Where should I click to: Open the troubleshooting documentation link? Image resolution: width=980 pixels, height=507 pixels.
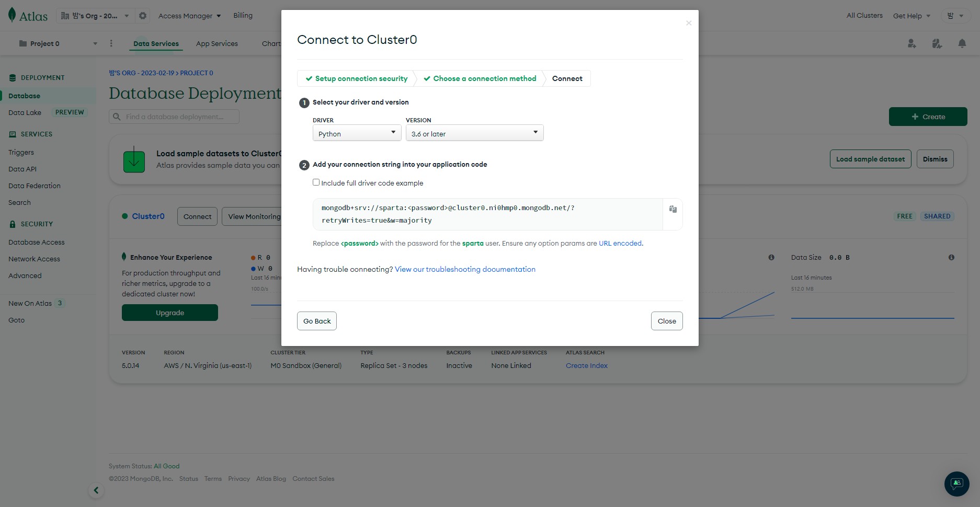(x=465, y=269)
